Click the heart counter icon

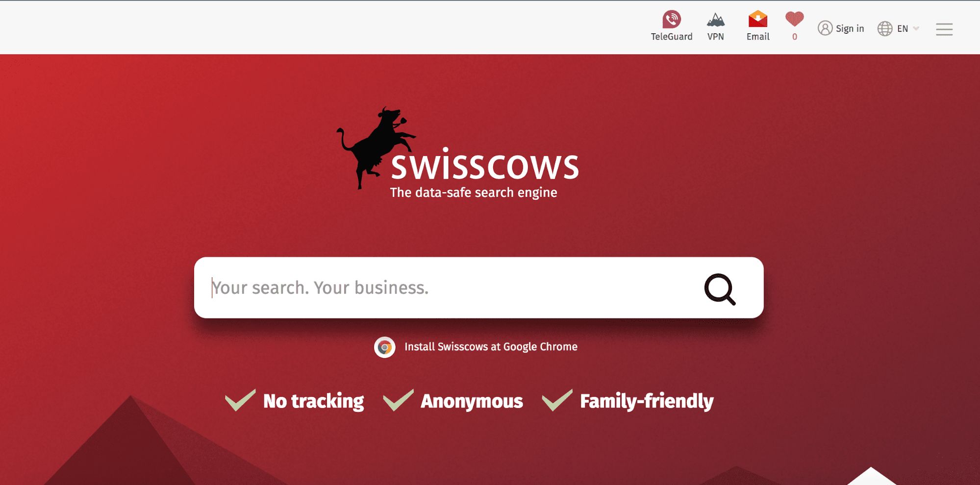[795, 19]
